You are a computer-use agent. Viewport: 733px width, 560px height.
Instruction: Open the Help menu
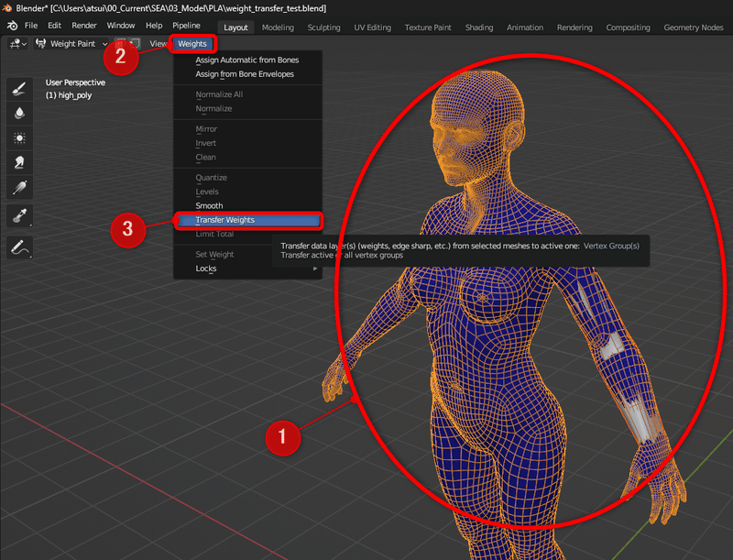tap(154, 26)
